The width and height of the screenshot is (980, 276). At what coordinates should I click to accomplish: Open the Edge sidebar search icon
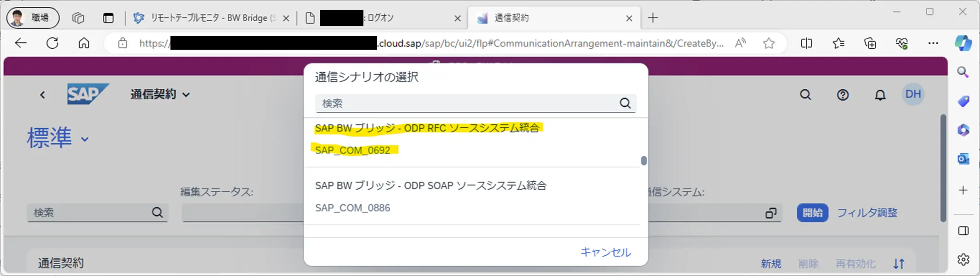pyautogui.click(x=963, y=72)
